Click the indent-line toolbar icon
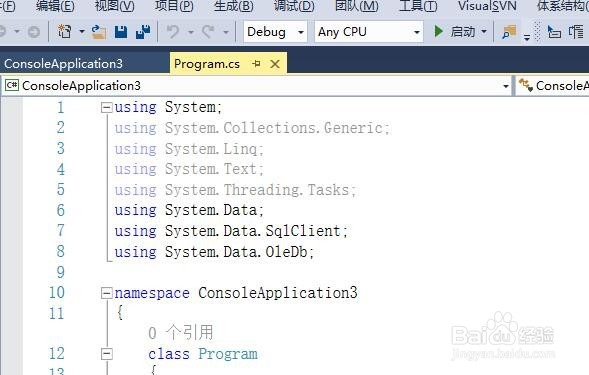 click(x=554, y=32)
